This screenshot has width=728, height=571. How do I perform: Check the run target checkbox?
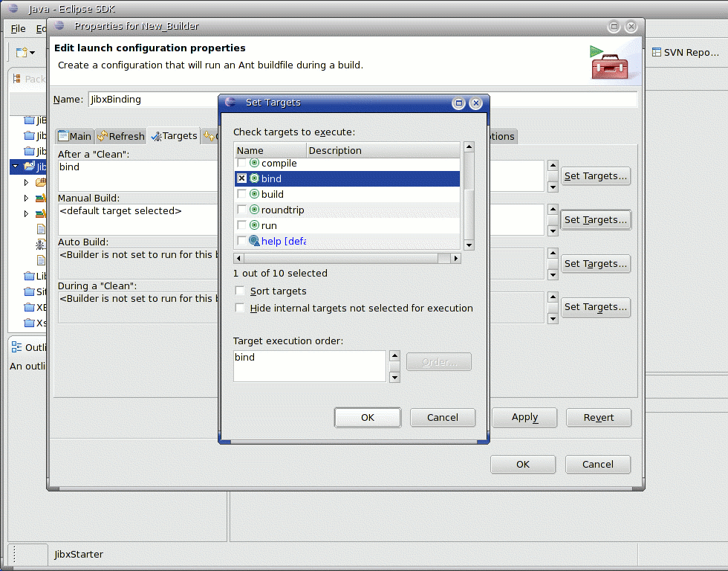pos(241,225)
